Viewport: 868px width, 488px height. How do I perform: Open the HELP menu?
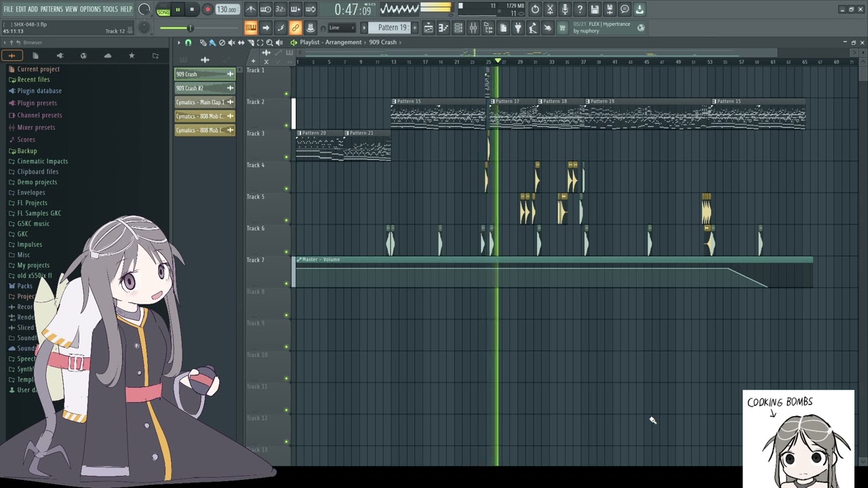(x=126, y=9)
